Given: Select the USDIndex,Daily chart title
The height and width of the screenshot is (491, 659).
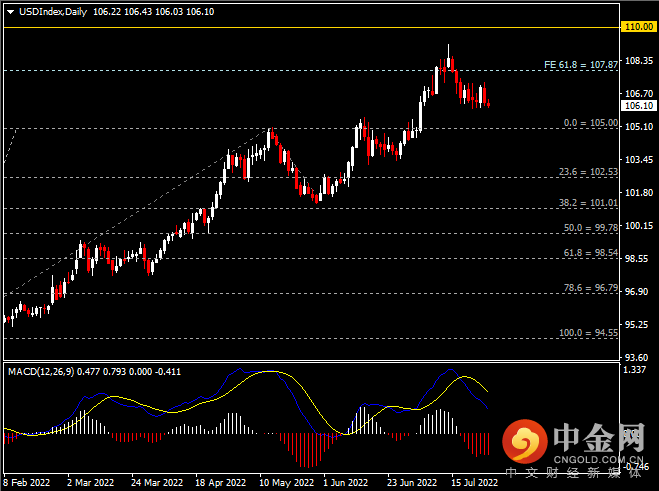Looking at the screenshot, I should pos(53,12).
